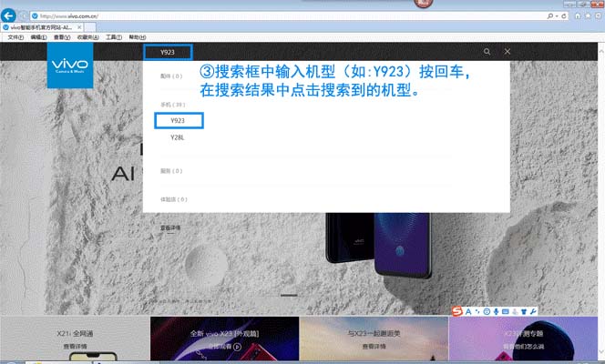Open the Sogou skin shirt icon
Image resolution: width=605 pixels, height=364 pixels.
click(x=524, y=311)
